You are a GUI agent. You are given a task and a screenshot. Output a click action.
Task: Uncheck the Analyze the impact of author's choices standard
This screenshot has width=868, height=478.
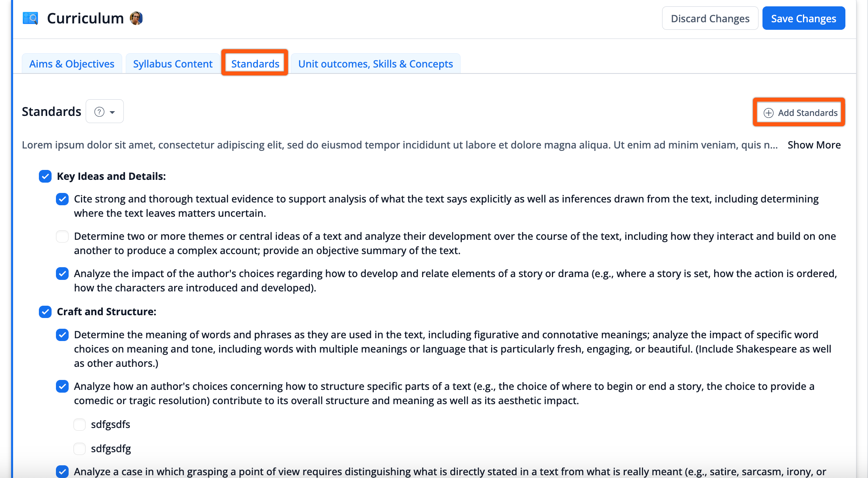pyautogui.click(x=62, y=274)
